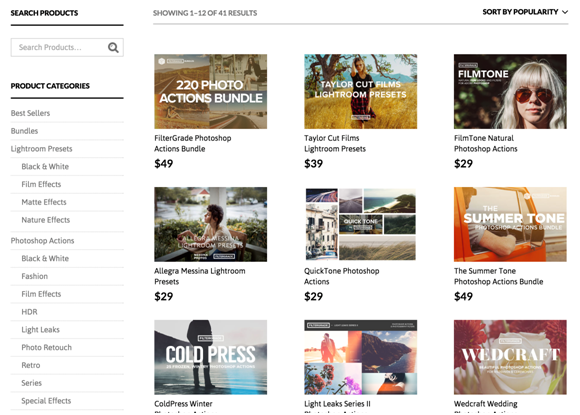Image resolution: width=580 pixels, height=415 pixels.
Task: Click the Showing 1–12 of 41 Results text
Action: [x=205, y=13]
